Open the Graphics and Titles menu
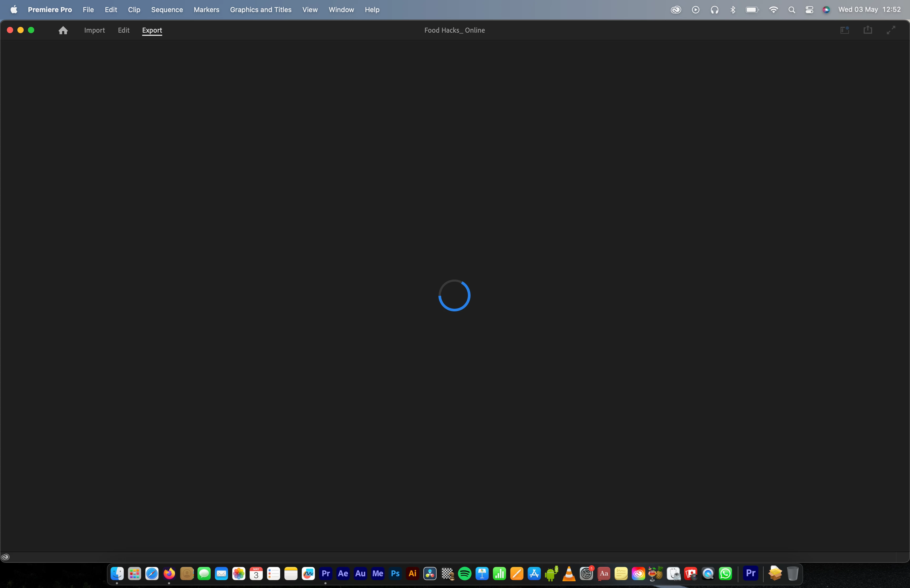The image size is (910, 588). 260,9
